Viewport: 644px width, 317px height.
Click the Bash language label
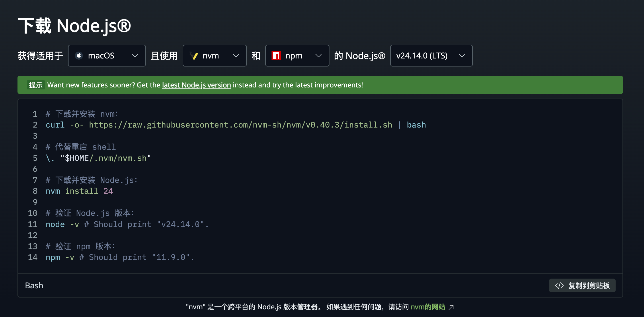34,285
